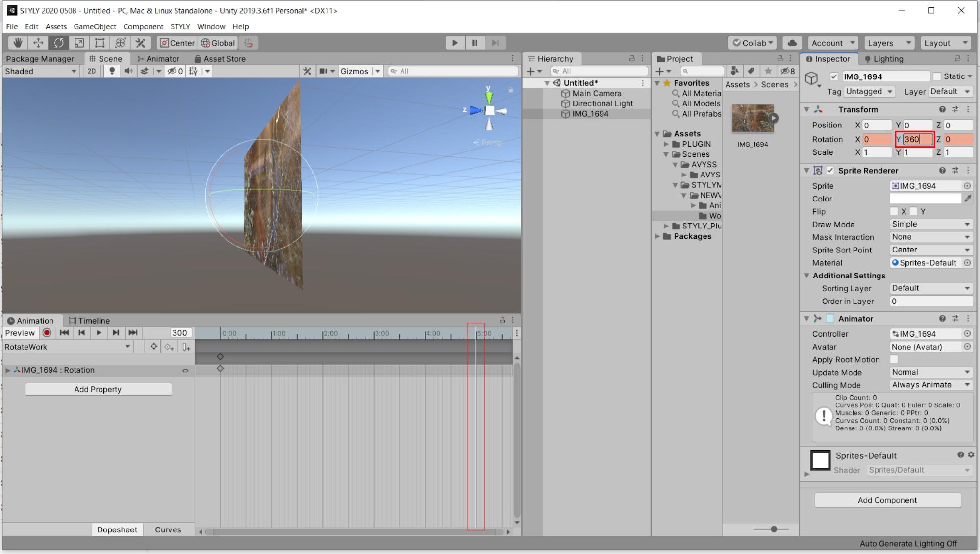980x554 pixels.
Task: Check Flip X
Action: click(x=894, y=211)
